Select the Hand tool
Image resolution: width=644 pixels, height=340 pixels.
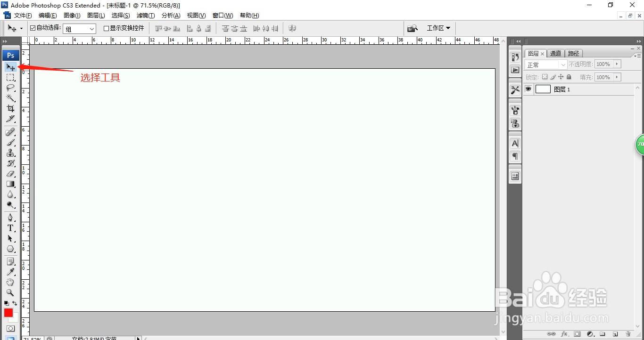(10, 282)
